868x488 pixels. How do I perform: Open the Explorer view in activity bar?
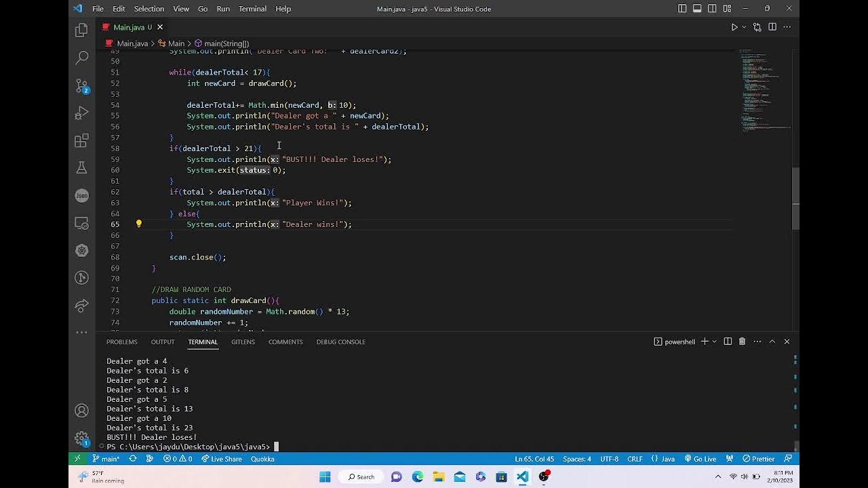[x=82, y=30]
